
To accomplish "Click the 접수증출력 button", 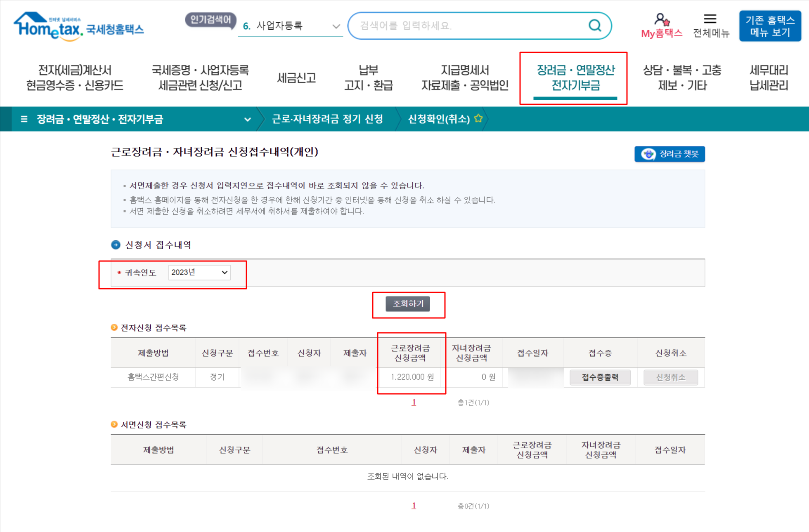I will [600, 377].
